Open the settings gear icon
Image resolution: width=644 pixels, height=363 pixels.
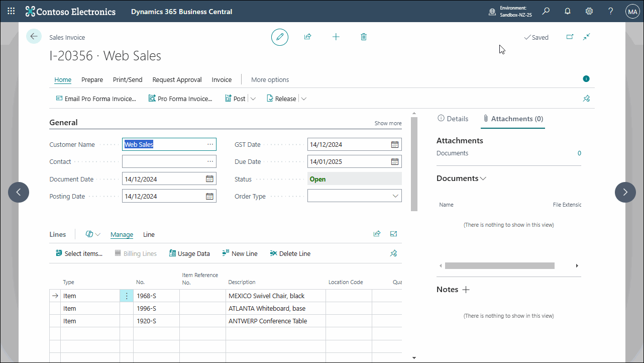tap(589, 11)
